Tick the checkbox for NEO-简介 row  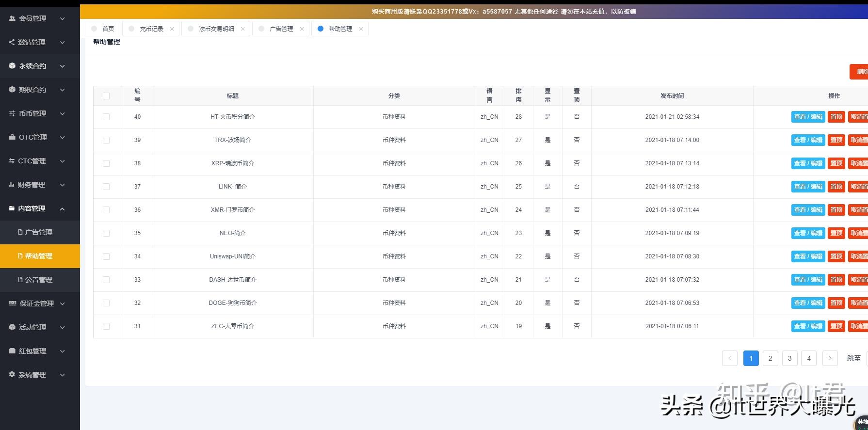pos(106,233)
